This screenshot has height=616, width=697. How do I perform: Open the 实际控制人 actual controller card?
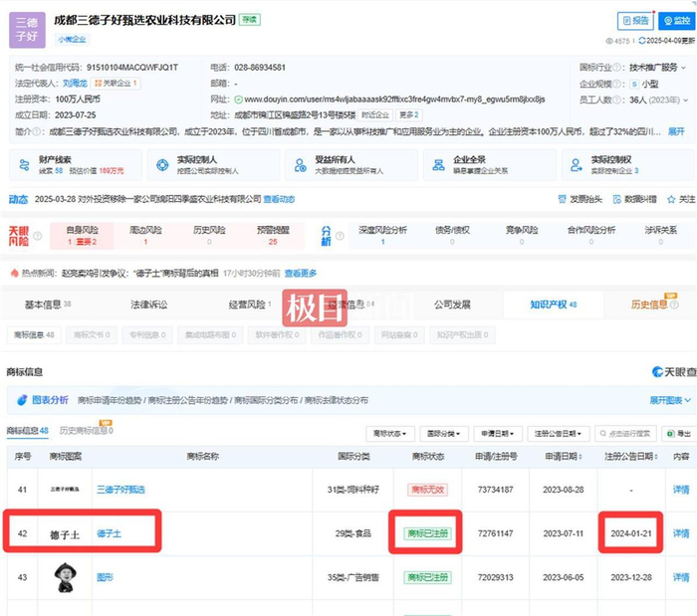(213, 165)
